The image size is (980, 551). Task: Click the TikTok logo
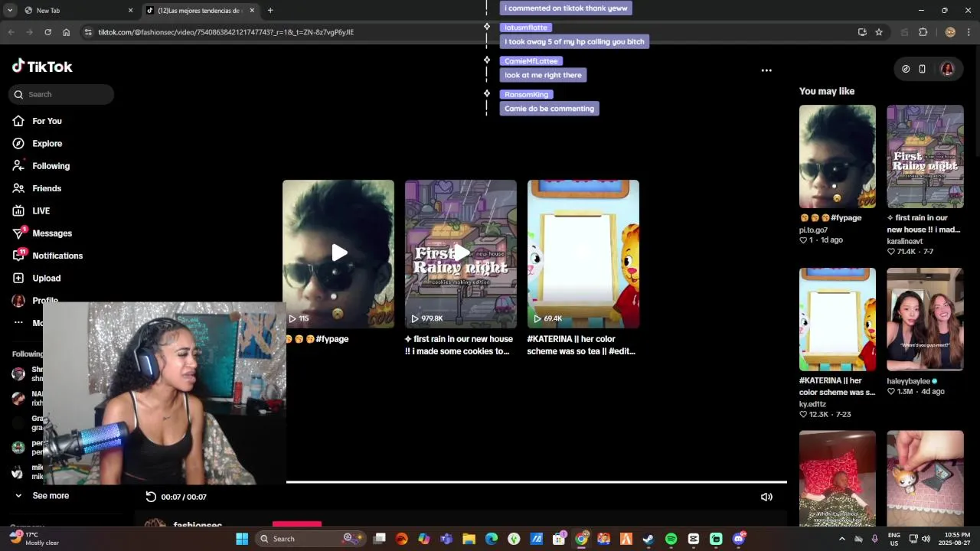pos(42,67)
